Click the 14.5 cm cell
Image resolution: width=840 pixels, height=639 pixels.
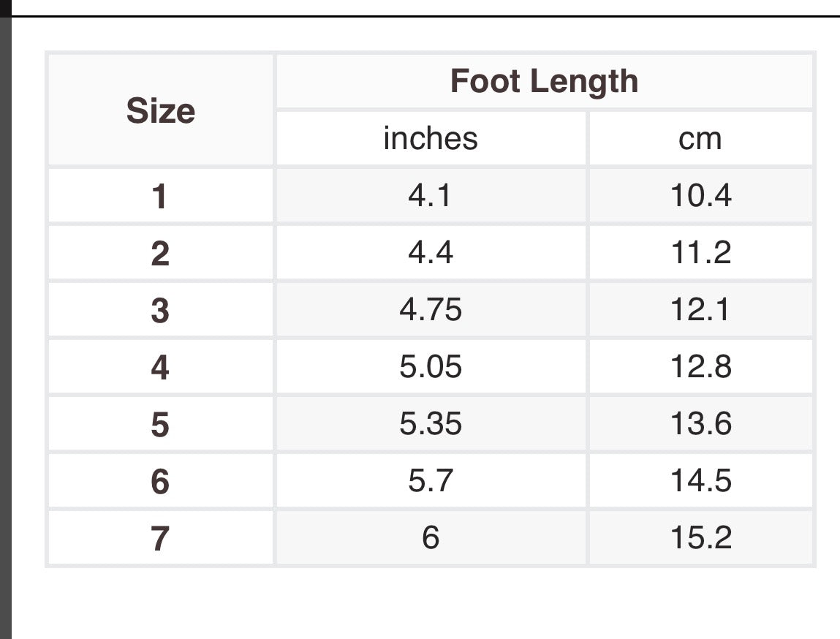pos(700,481)
